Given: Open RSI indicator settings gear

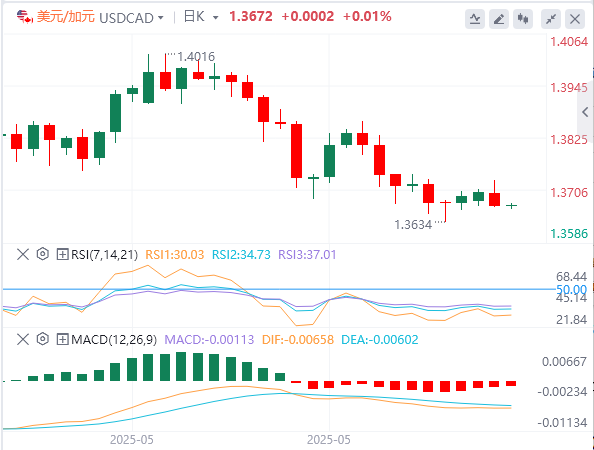Looking at the screenshot, I should point(43,254).
